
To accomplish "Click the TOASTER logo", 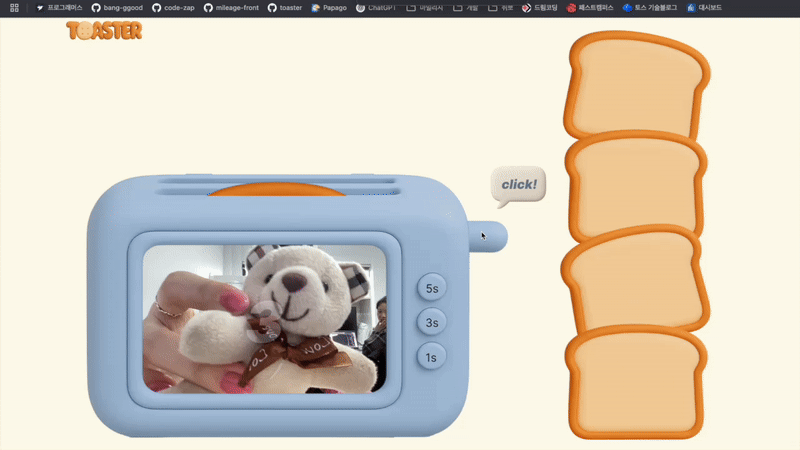I will click(104, 31).
